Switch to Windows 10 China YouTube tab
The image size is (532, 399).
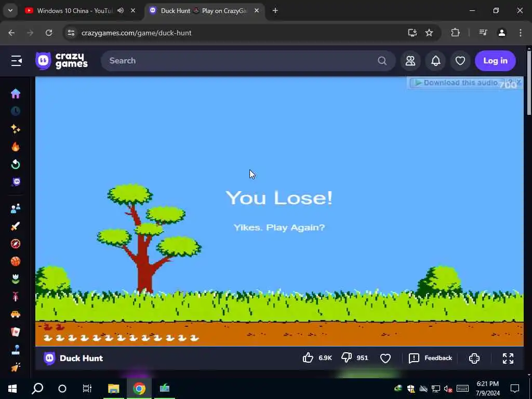click(x=74, y=11)
